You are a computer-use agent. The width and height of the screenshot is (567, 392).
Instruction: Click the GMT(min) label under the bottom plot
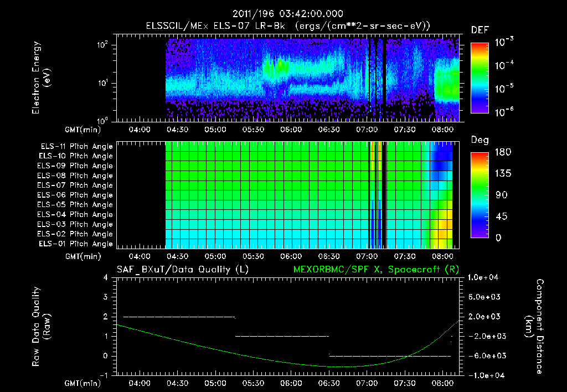83,383
